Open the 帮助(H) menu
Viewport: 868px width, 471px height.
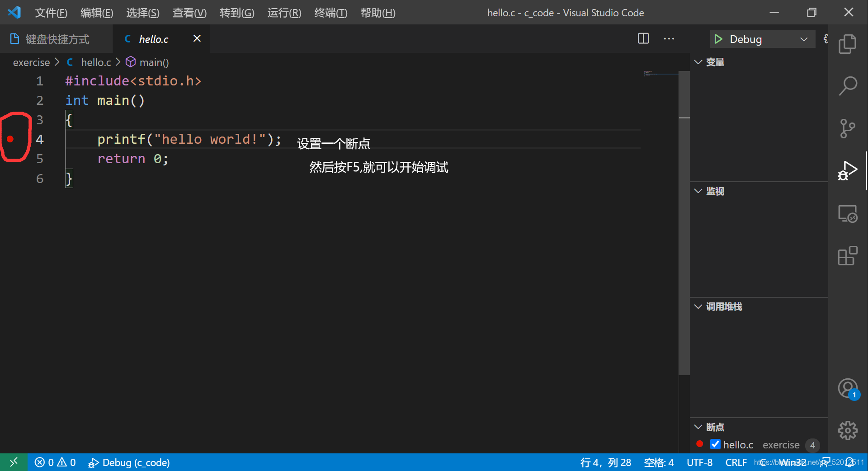coord(378,13)
